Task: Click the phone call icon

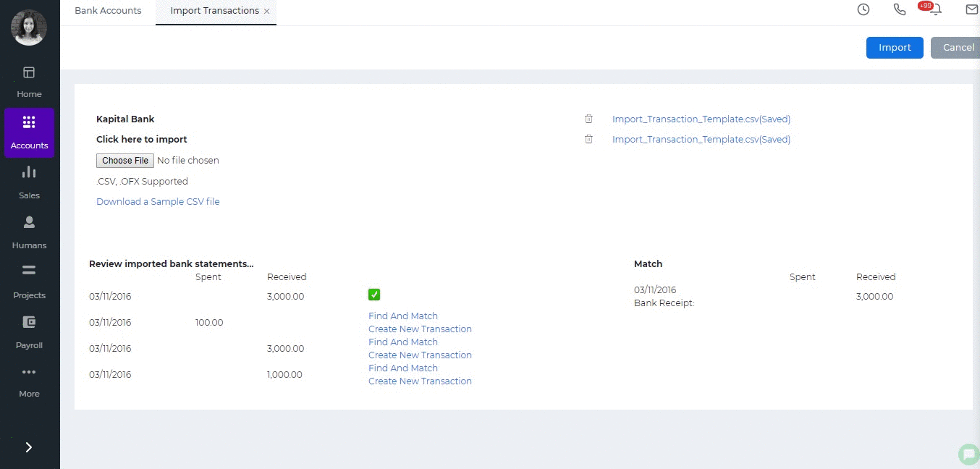Action: pos(900,9)
